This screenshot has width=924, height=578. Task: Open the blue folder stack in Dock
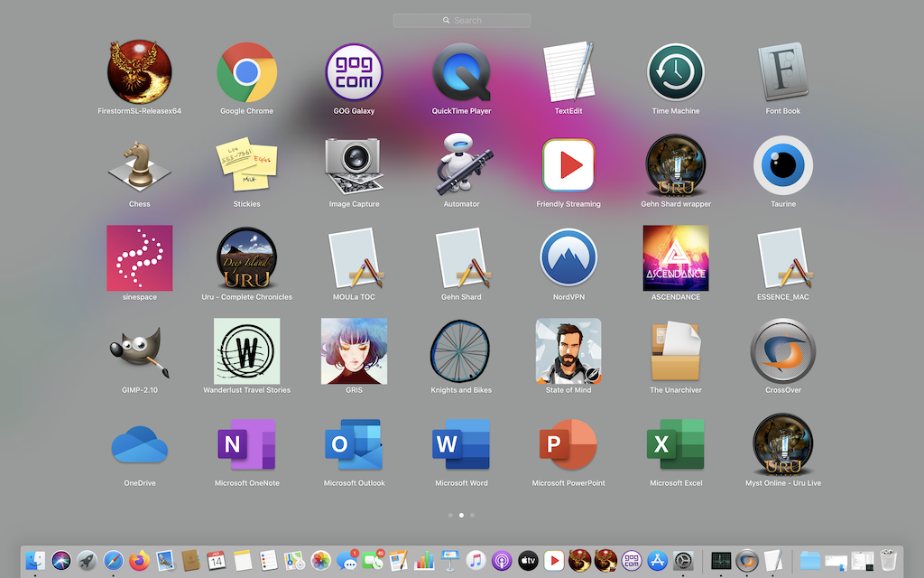coord(809,560)
